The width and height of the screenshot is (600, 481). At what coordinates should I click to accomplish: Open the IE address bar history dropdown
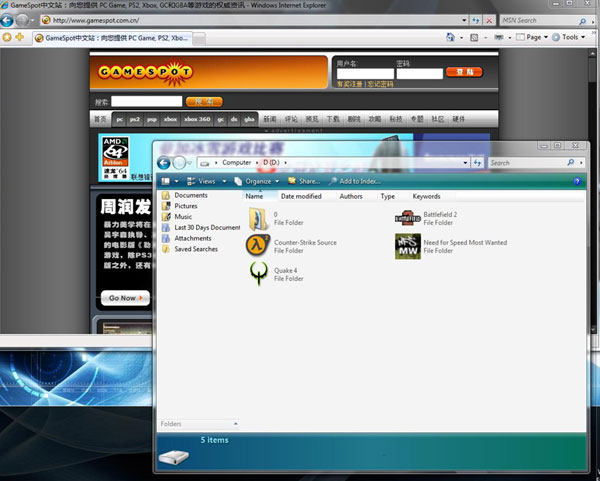pos(464,20)
